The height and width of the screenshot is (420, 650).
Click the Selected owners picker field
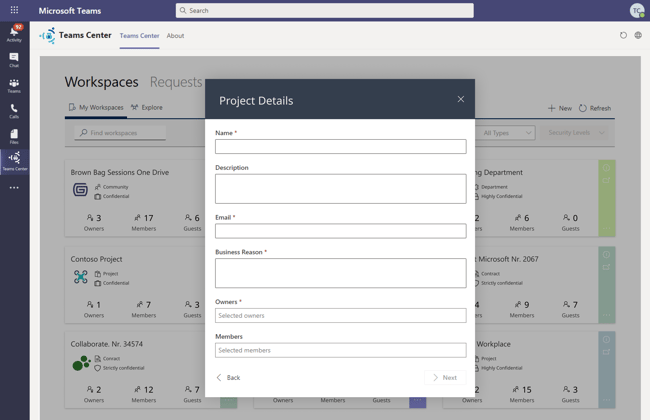click(341, 316)
